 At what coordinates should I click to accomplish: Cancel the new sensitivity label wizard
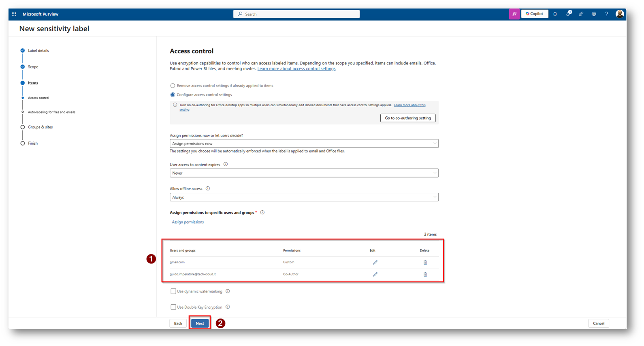point(599,323)
